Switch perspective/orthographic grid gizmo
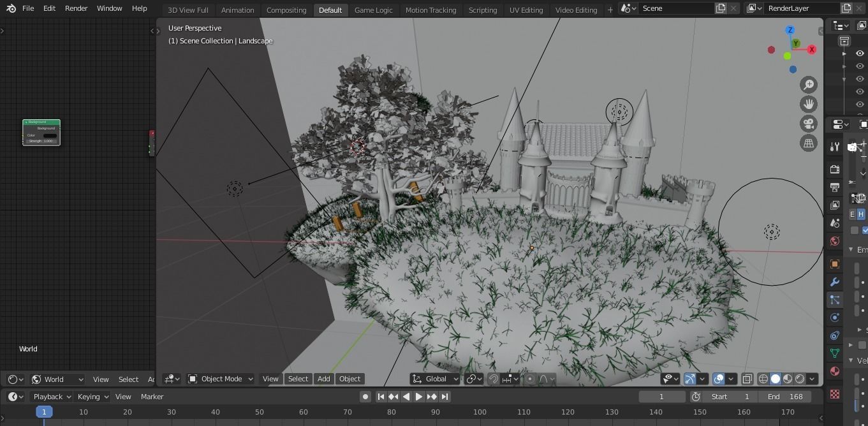The image size is (868, 426). coord(809,143)
